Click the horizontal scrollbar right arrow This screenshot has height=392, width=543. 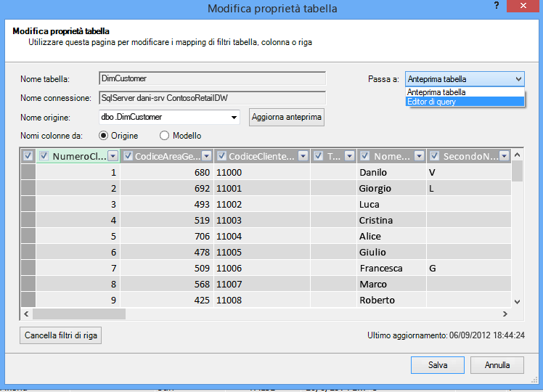(505, 314)
